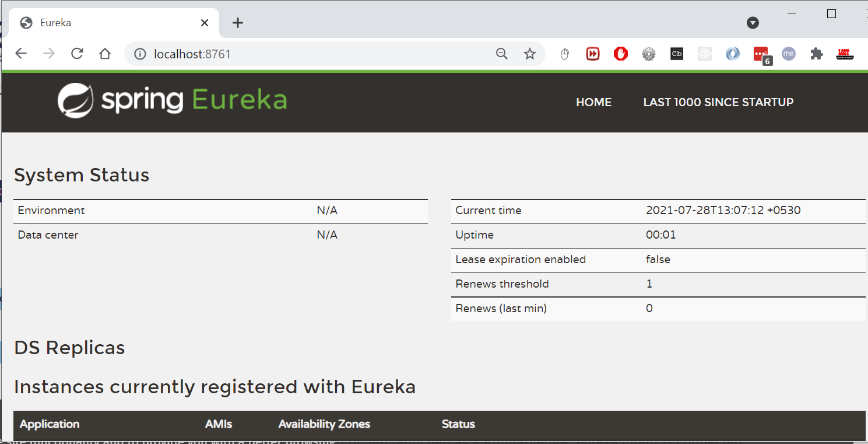The height and width of the screenshot is (444, 868).
Task: Open the Extensions puzzle piece menu
Action: pyautogui.click(x=817, y=54)
